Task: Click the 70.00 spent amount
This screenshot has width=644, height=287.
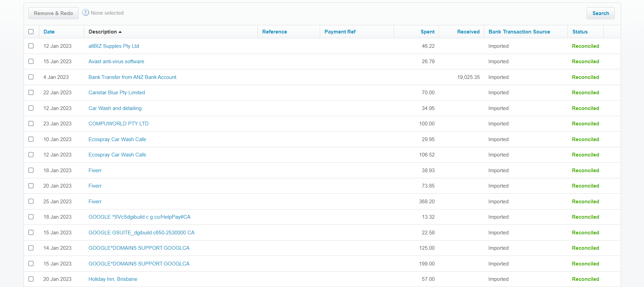Action: point(428,93)
